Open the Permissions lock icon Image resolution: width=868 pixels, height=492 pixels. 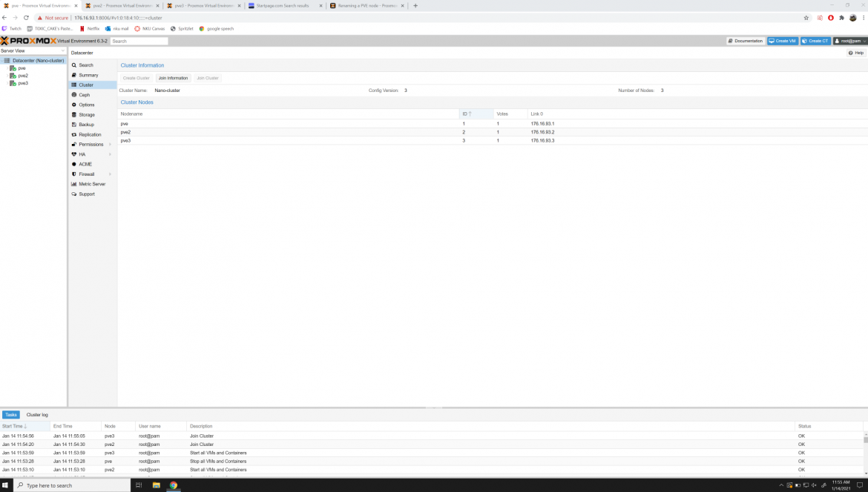click(x=74, y=145)
